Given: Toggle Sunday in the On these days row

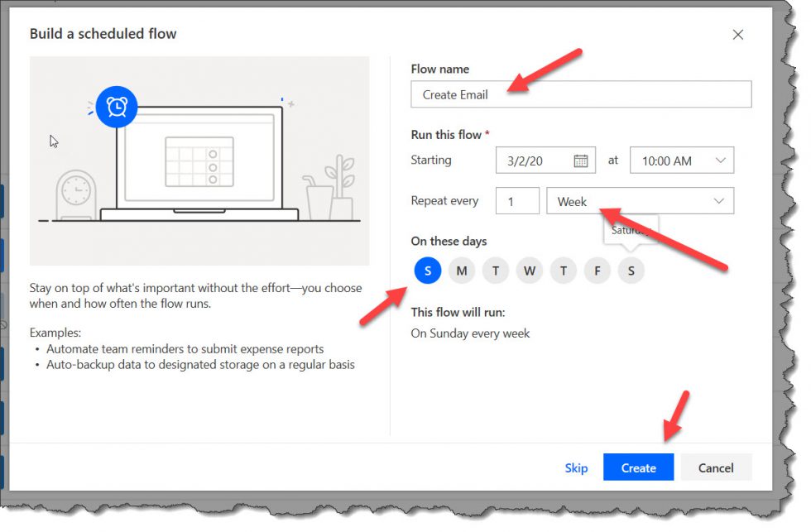Looking at the screenshot, I should coord(428,270).
